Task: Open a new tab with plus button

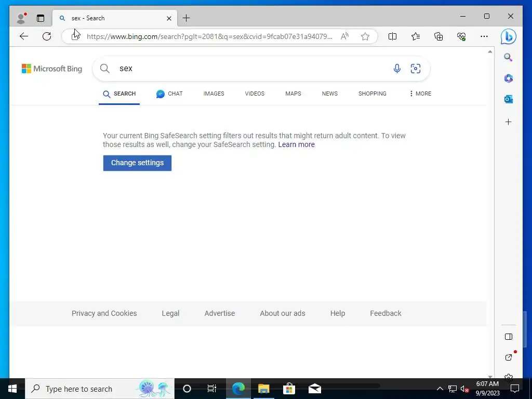Action: [187, 18]
